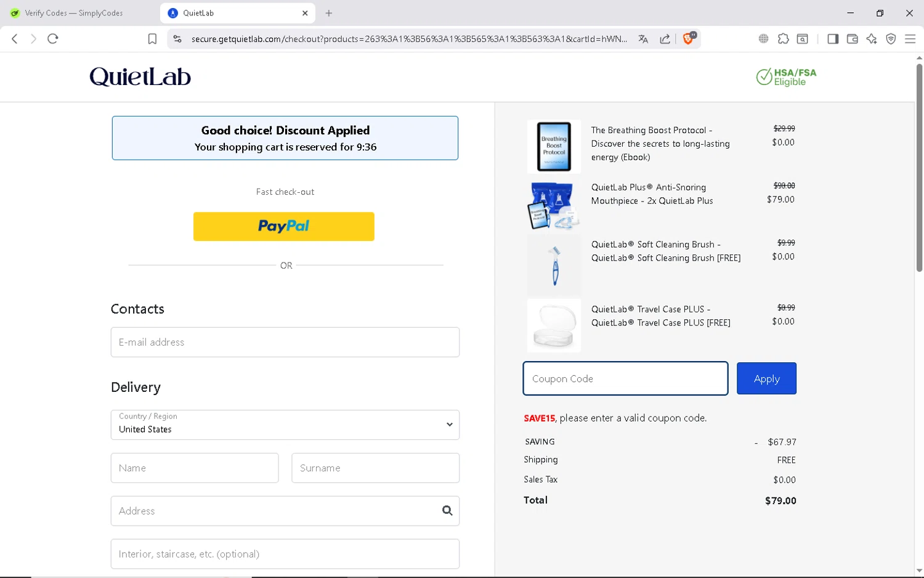Viewport: 924px width, 578px height.
Task: Click the Interior, staircase optional field
Action: (285, 554)
